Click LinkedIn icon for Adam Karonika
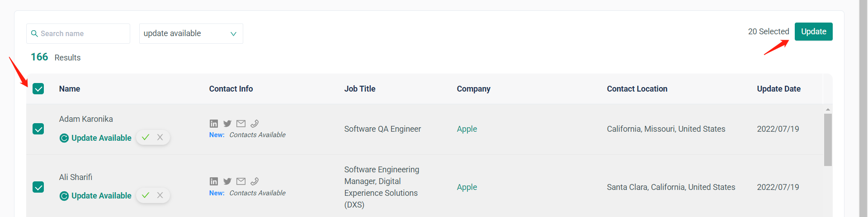 pyautogui.click(x=214, y=124)
